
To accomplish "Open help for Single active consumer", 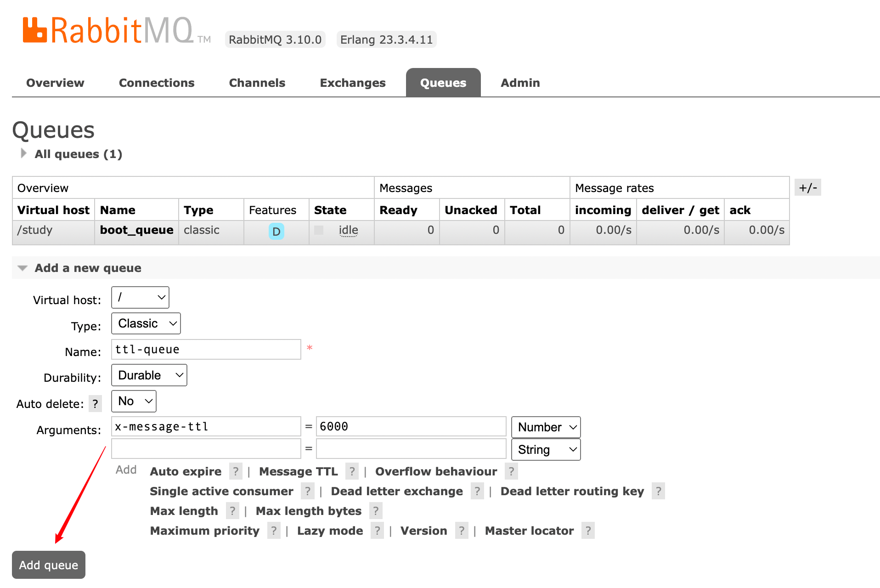I will [x=308, y=491].
